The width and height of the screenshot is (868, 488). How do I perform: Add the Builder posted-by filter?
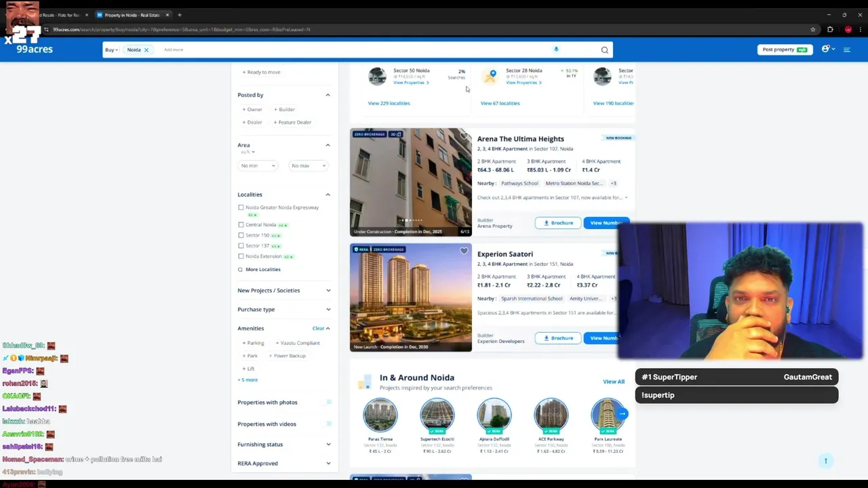click(284, 109)
